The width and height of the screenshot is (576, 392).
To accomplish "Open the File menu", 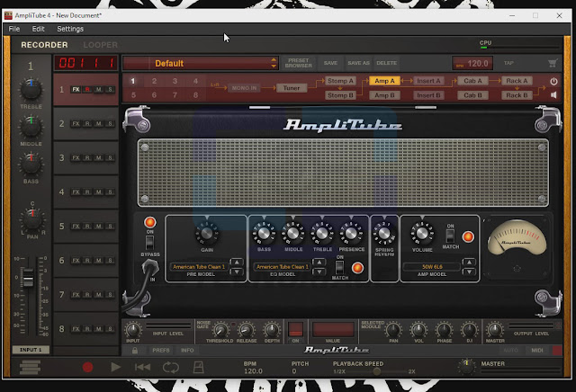I will pos(14,29).
